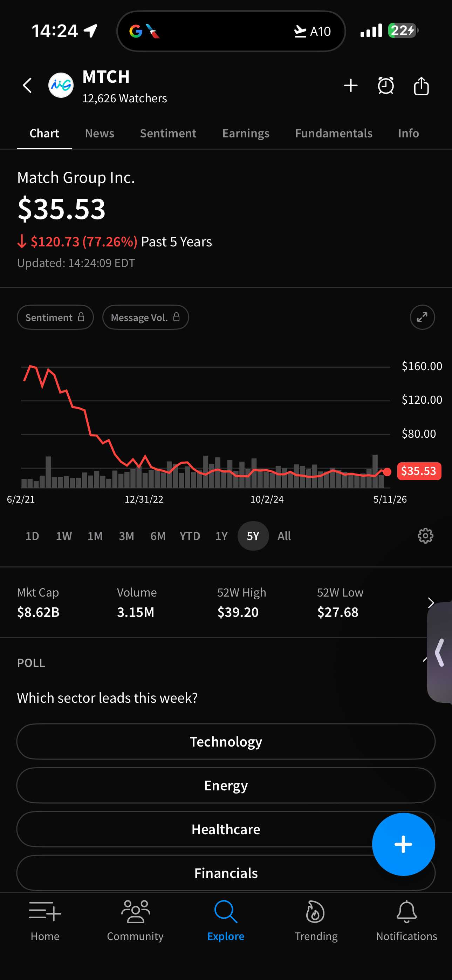
Task: Tap the $35.53 chart price marker
Action: point(419,471)
